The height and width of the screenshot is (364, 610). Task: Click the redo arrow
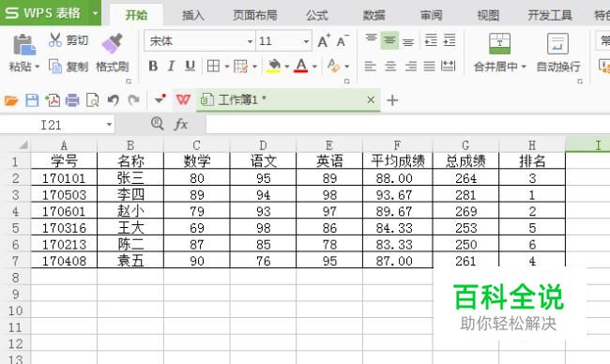[133, 100]
